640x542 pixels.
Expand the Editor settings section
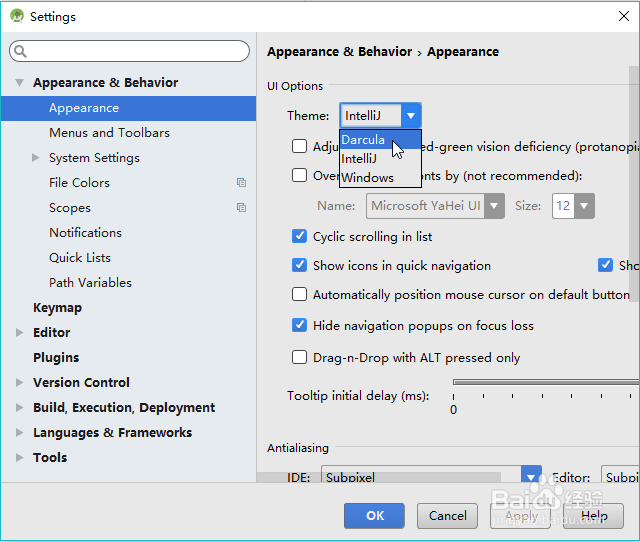pos(19,332)
